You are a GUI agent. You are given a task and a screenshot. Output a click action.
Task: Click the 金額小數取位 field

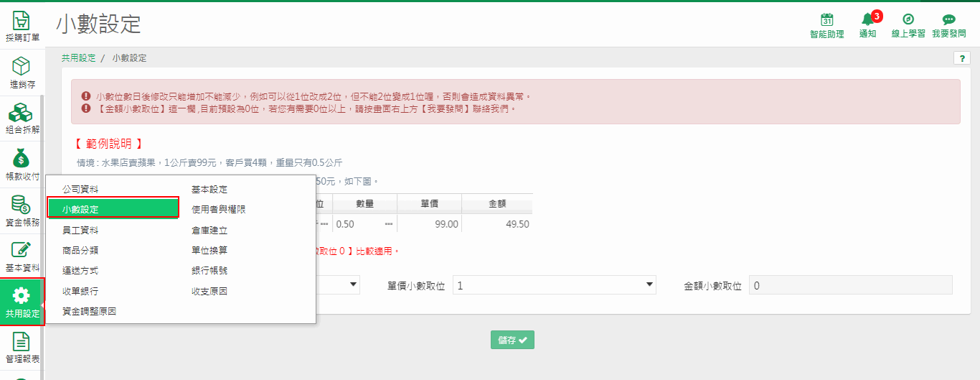pos(851,285)
